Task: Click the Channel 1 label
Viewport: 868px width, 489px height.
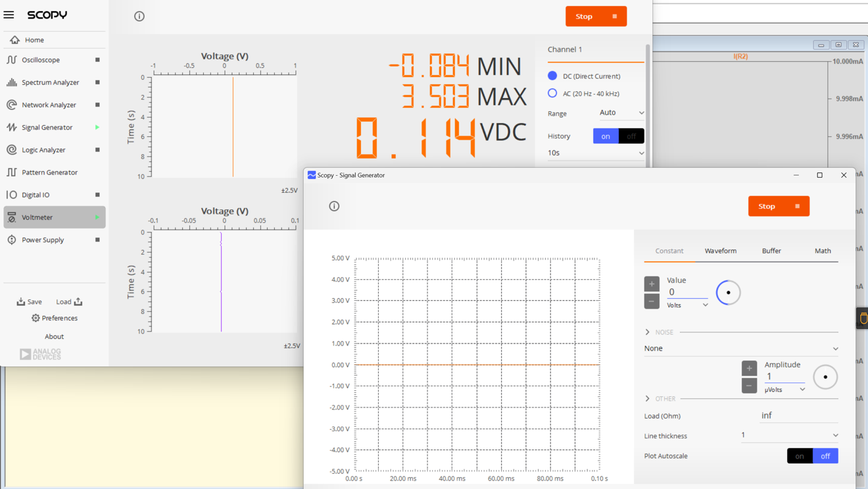Action: 565,49
